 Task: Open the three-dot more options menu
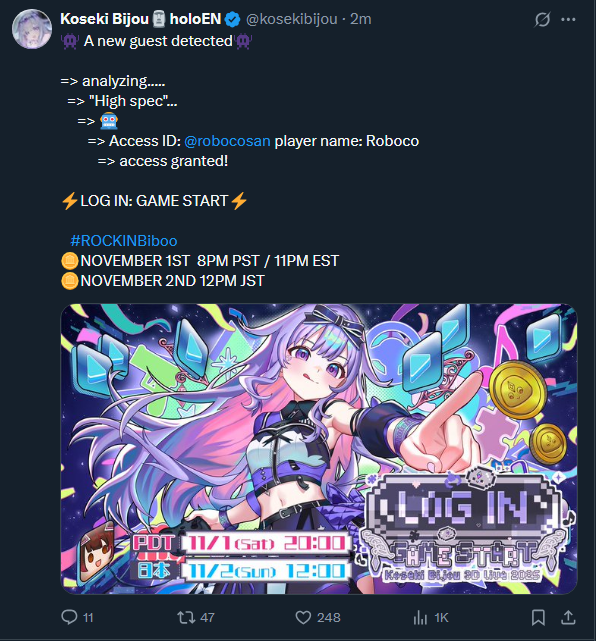[x=568, y=19]
